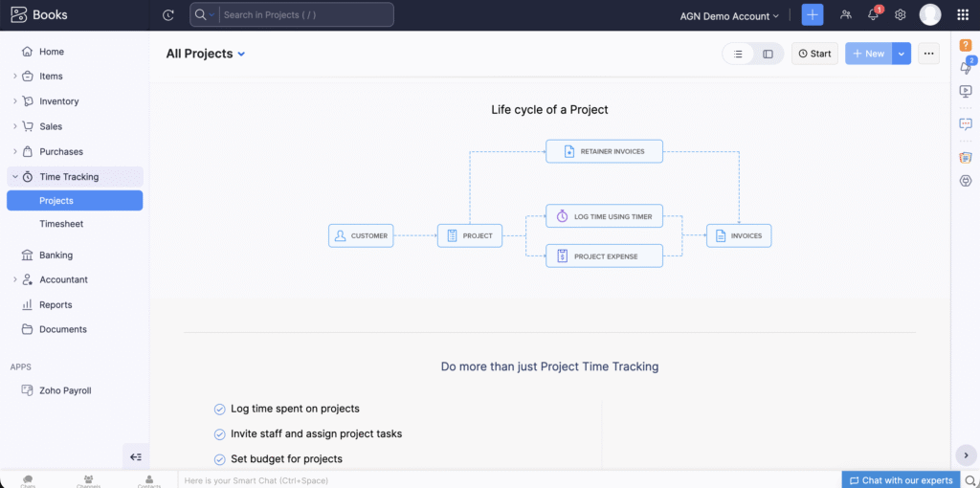Click 'Invite staff and assign project tasks' text

tap(316, 433)
